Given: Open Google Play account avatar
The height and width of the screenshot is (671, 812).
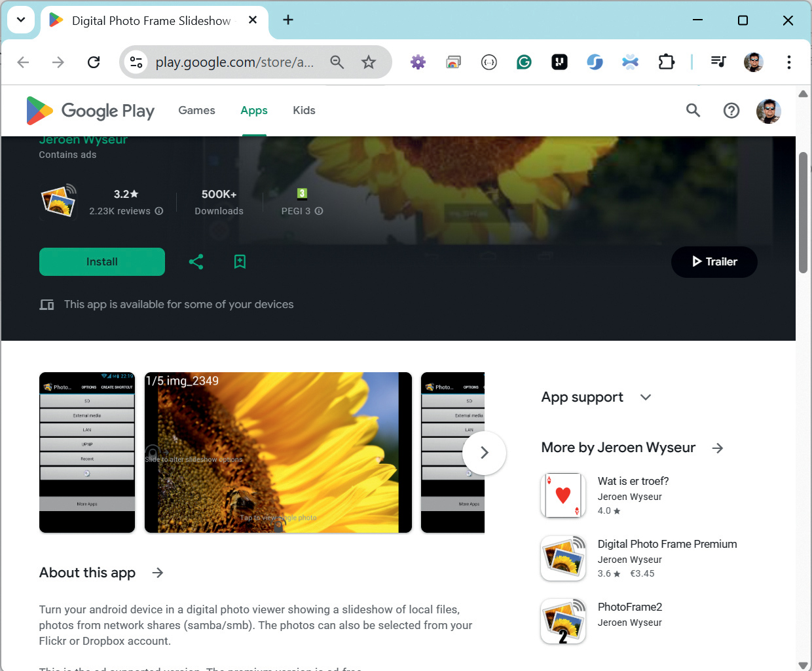Looking at the screenshot, I should (x=768, y=111).
